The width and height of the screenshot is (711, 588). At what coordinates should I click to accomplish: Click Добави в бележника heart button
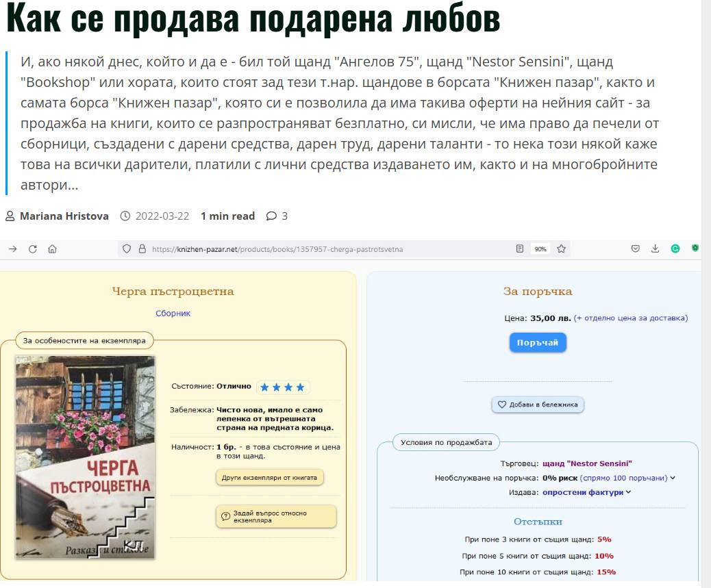click(538, 405)
